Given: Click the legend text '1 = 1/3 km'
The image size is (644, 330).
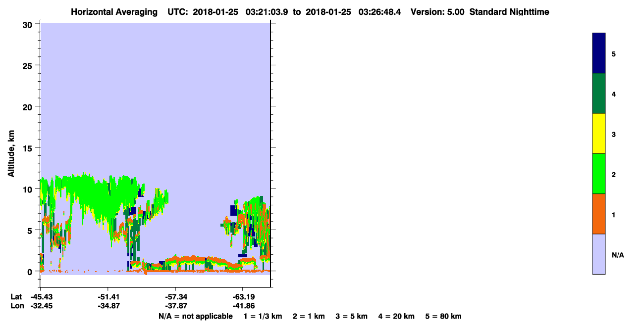Looking at the screenshot, I should pyautogui.click(x=263, y=316).
